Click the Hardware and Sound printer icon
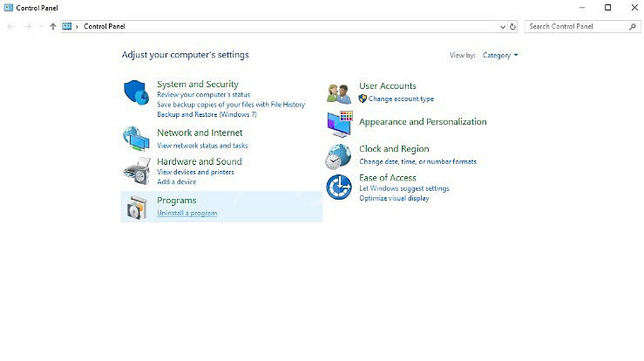The image size is (644, 361). [x=136, y=170]
